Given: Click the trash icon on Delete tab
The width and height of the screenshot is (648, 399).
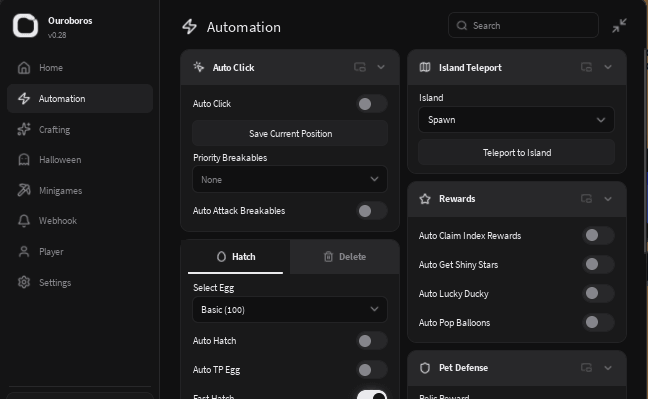Looking at the screenshot, I should tap(328, 257).
